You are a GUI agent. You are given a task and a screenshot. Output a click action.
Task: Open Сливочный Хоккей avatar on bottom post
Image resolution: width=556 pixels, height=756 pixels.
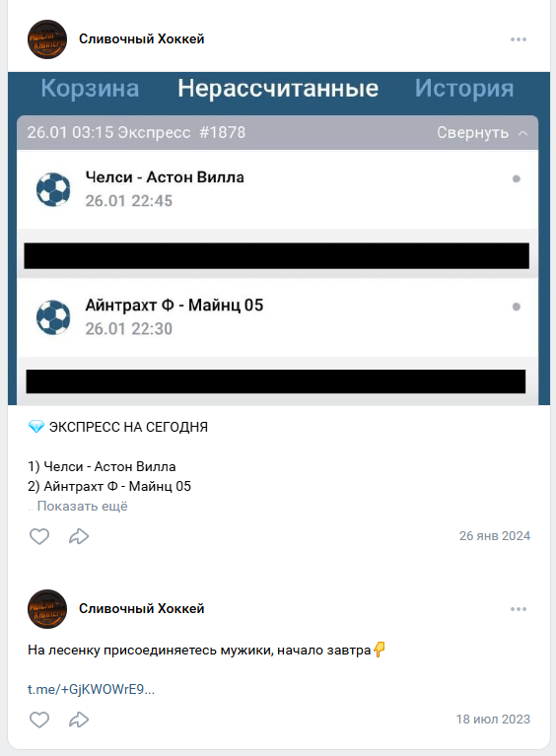[46, 609]
